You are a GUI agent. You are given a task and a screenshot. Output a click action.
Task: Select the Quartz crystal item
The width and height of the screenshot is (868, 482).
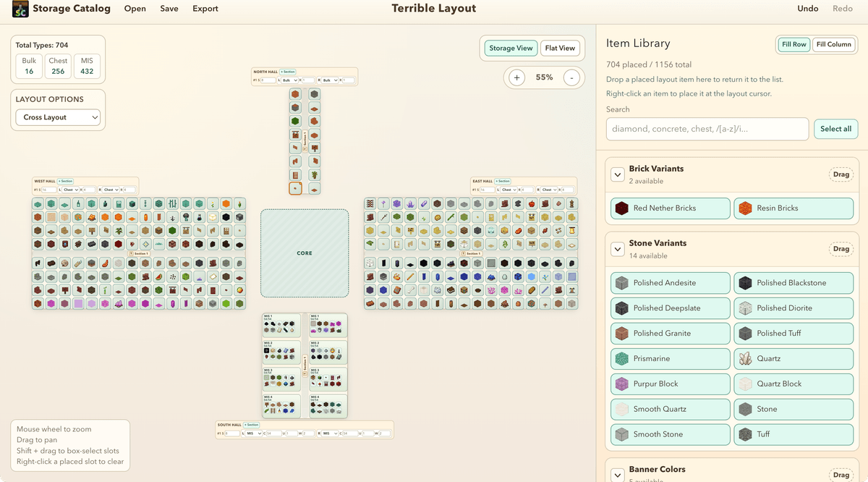(x=793, y=359)
